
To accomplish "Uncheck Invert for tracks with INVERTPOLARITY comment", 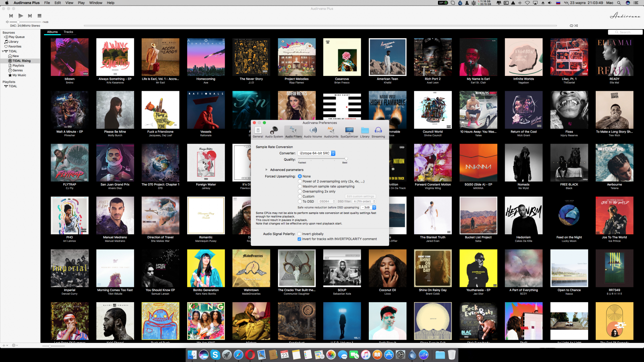I will pos(299,239).
